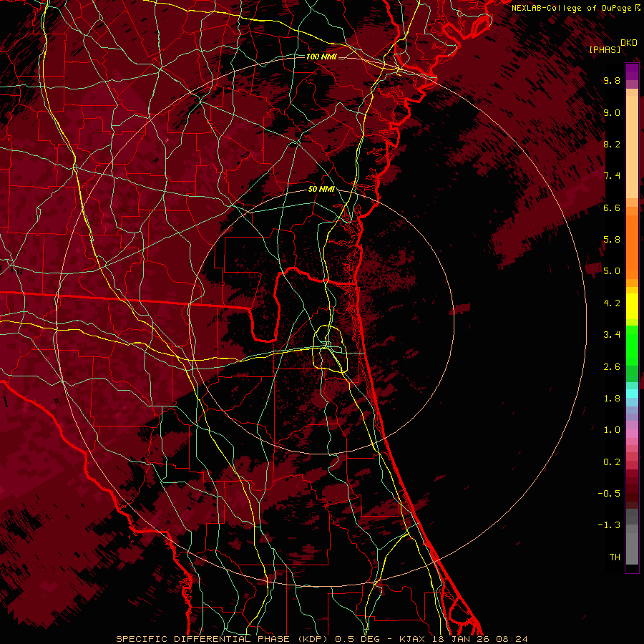Viewport: 644px width, 644px height.
Task: Click the 18 JAN 26 08:24 timestamp
Action: point(479,639)
